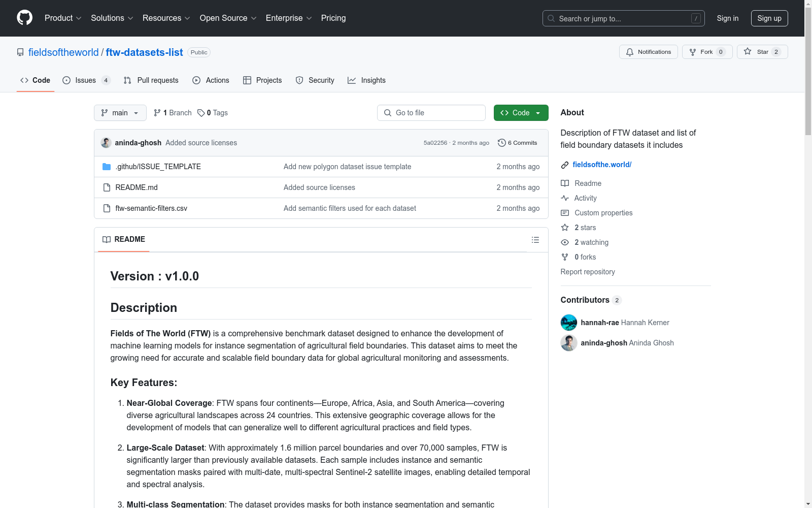This screenshot has width=812, height=508.
Task: Open the Insights tab
Action: pyautogui.click(x=366, y=80)
